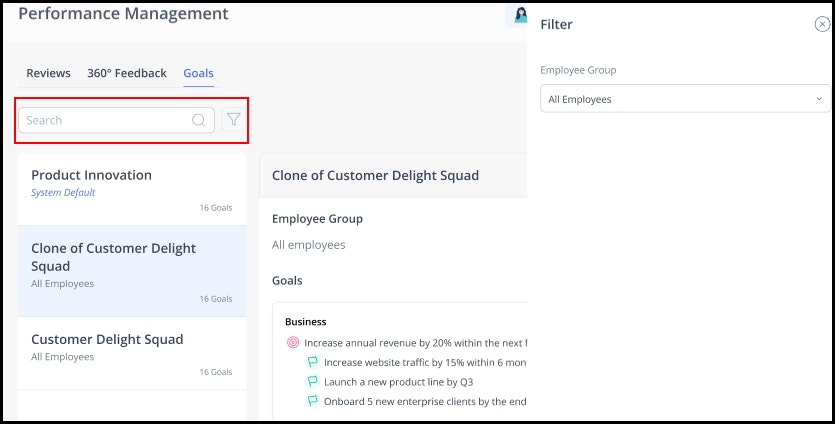The width and height of the screenshot is (835, 424).
Task: Expand dropdown using the chevron arrow
Action: 819,99
